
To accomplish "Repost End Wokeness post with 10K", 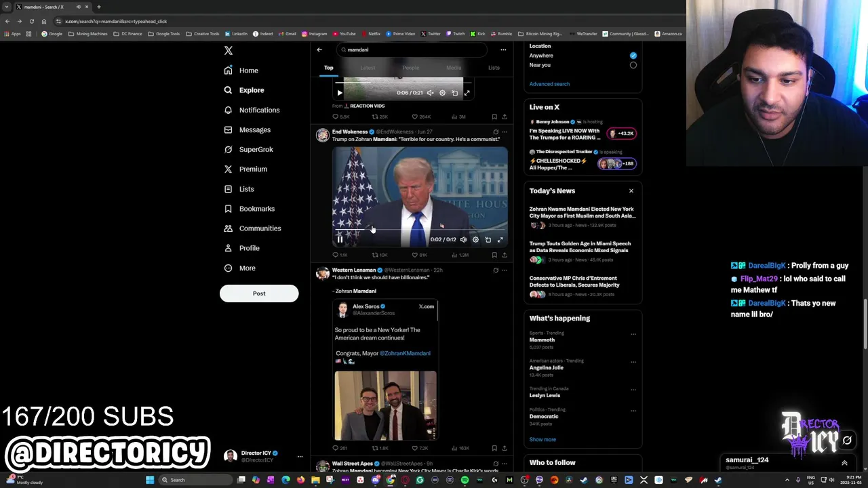I will click(380, 255).
